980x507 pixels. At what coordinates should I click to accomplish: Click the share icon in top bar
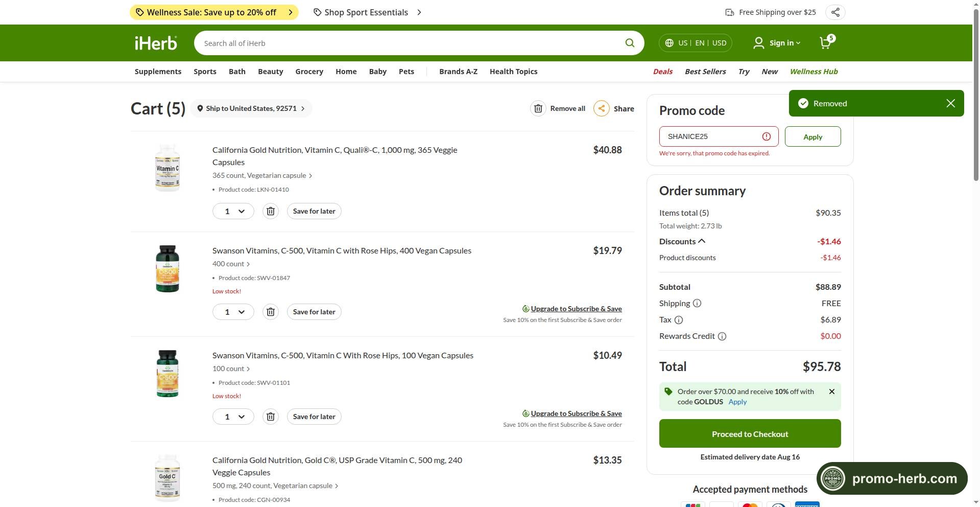835,12
